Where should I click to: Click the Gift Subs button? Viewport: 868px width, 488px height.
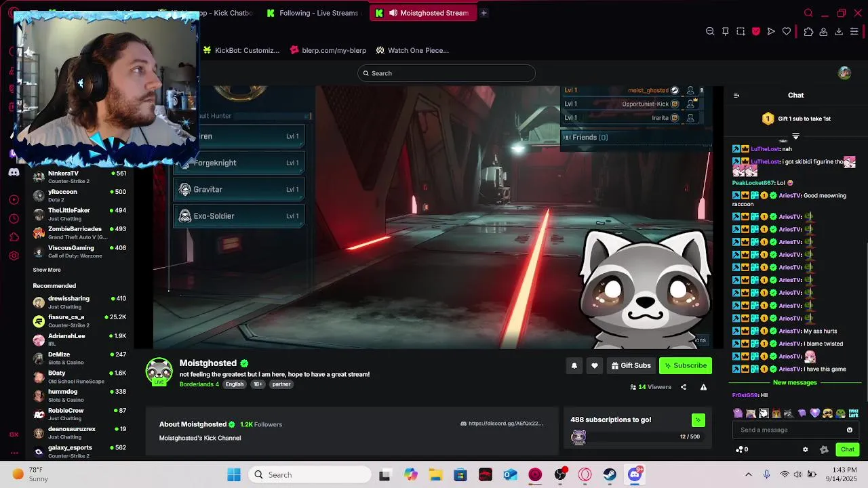(x=631, y=365)
